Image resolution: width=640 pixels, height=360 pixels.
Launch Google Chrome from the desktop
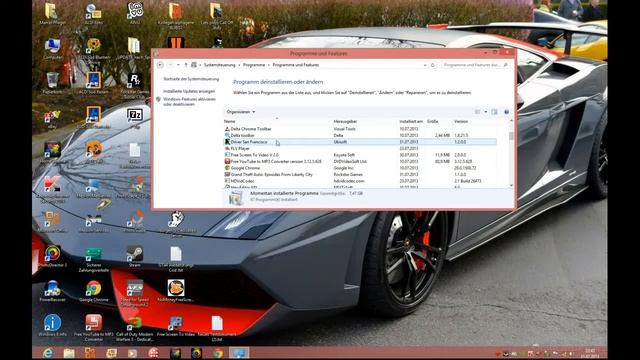(93, 291)
